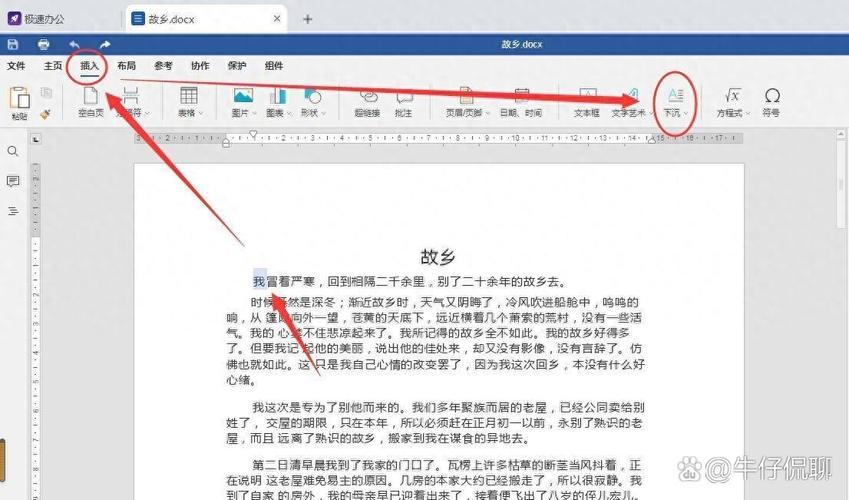Expand the 方程式 dropdown arrow
The image size is (849, 500).
(x=748, y=113)
